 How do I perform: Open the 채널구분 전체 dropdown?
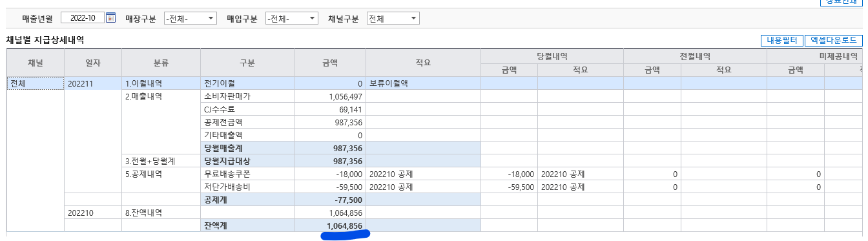click(393, 18)
